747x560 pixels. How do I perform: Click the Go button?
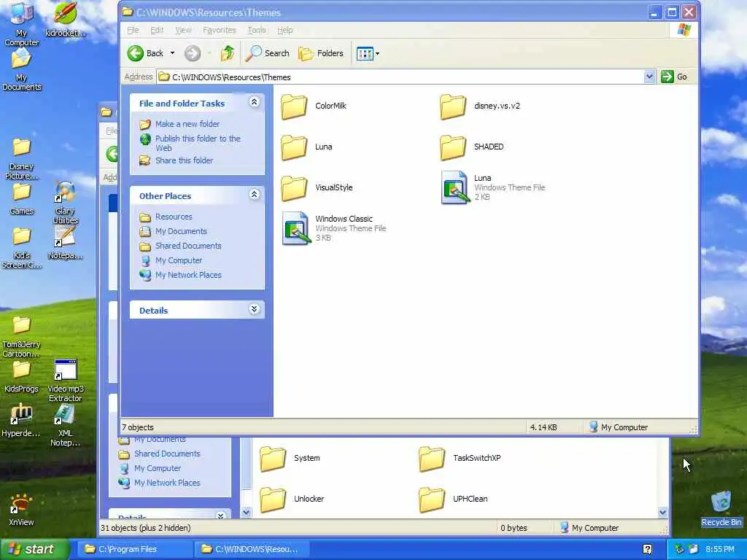tap(673, 77)
